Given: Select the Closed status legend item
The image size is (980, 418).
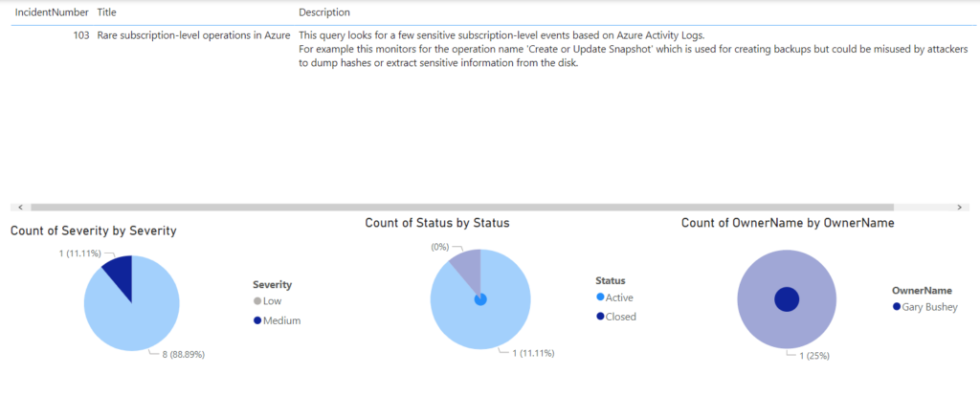Looking at the screenshot, I should (x=615, y=317).
